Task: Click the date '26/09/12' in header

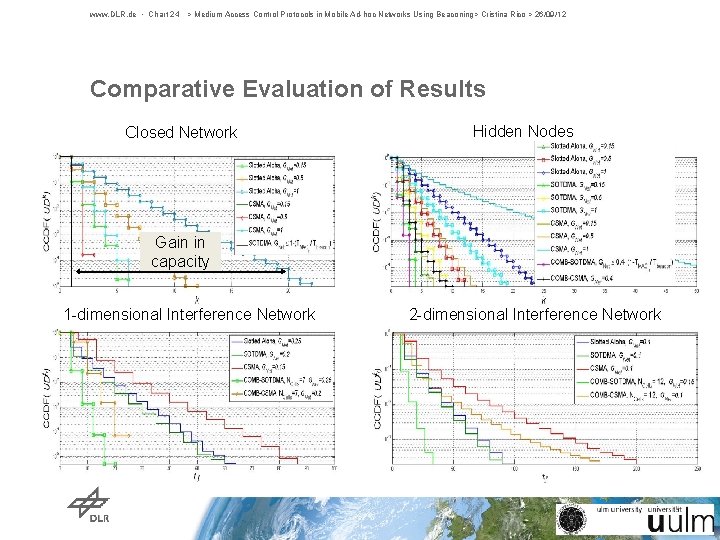Action: click(x=551, y=14)
